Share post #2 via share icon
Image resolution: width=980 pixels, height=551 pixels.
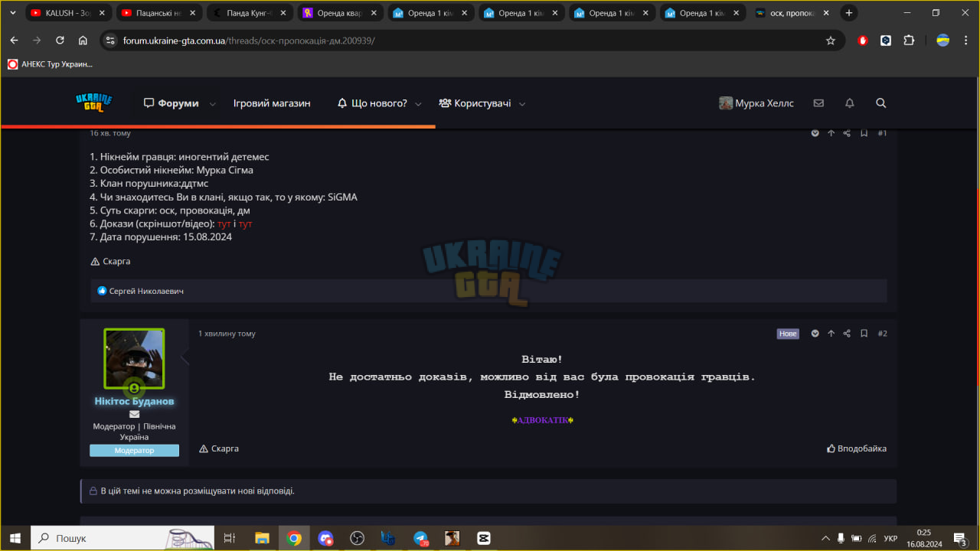[x=847, y=334]
